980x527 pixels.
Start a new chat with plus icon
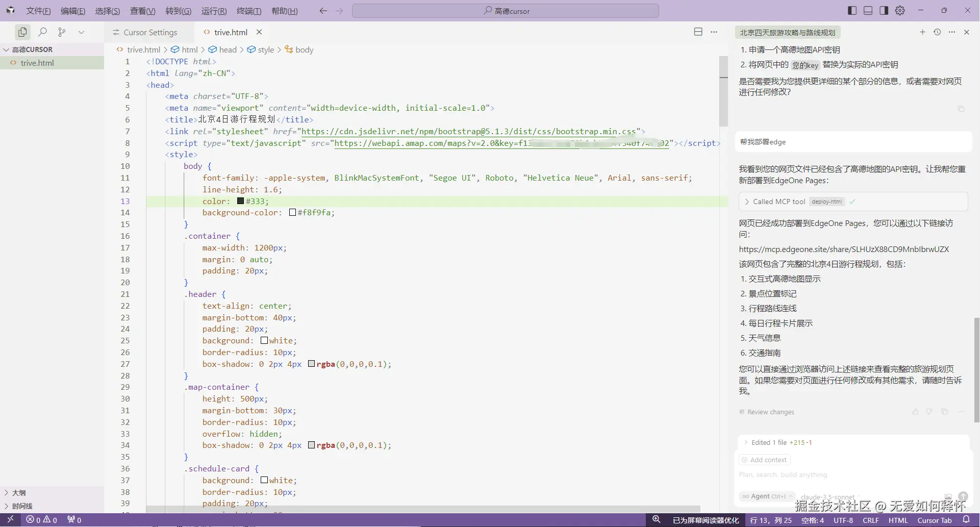[922, 32]
